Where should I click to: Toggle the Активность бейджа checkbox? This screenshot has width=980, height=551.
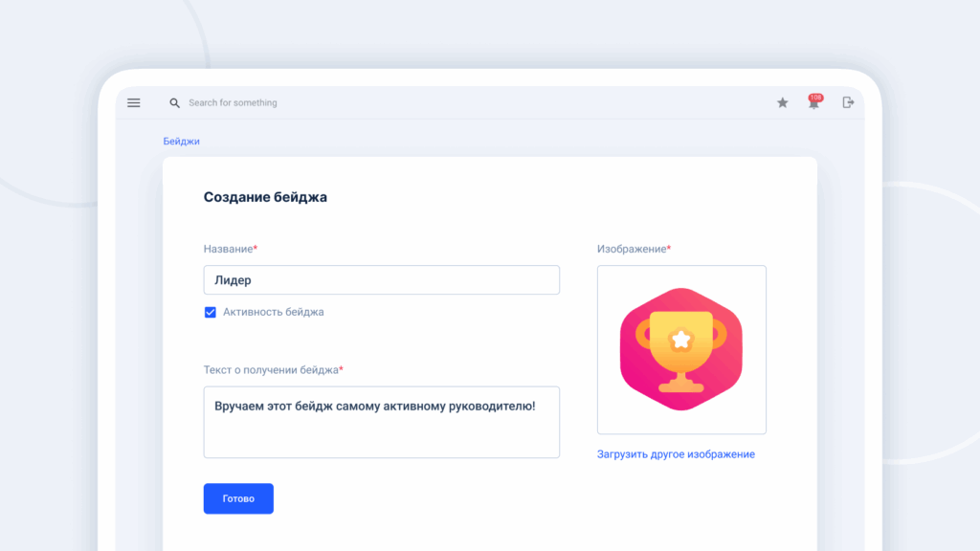pos(211,312)
